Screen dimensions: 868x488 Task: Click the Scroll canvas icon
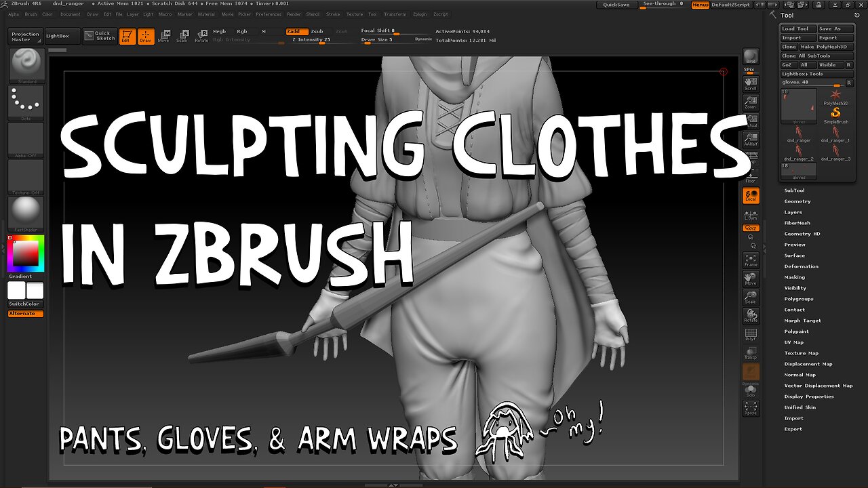[751, 83]
